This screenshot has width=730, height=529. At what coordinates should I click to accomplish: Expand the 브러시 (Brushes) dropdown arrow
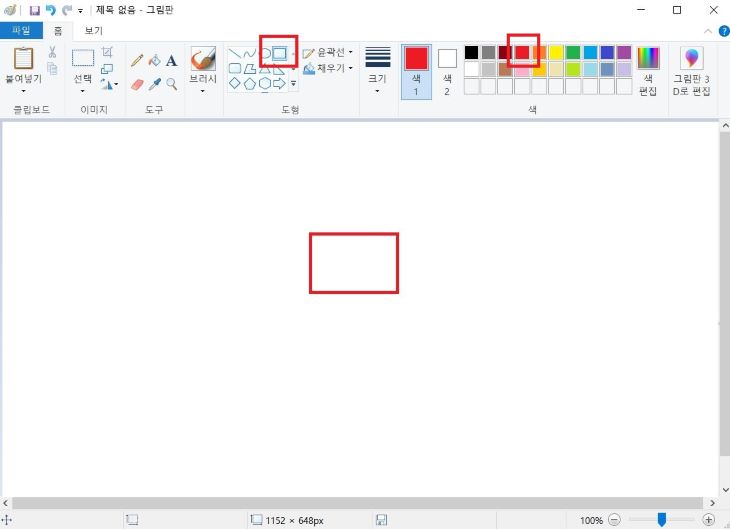[x=203, y=91]
